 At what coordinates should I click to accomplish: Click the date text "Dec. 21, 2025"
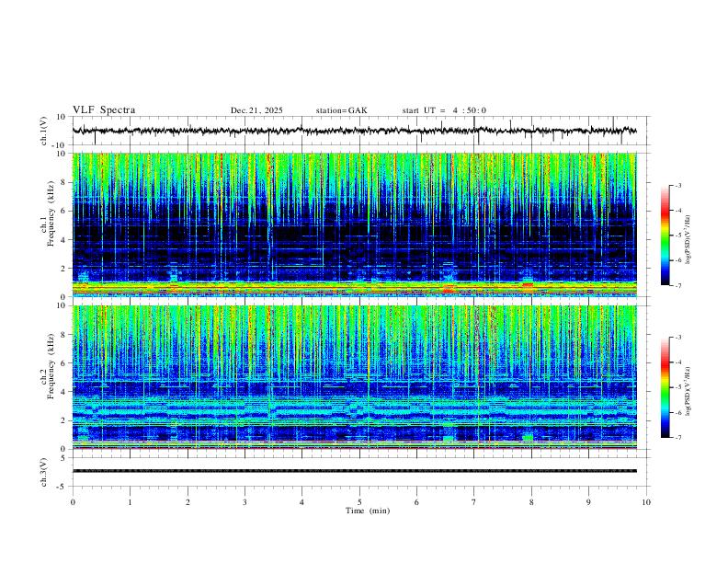pos(256,110)
